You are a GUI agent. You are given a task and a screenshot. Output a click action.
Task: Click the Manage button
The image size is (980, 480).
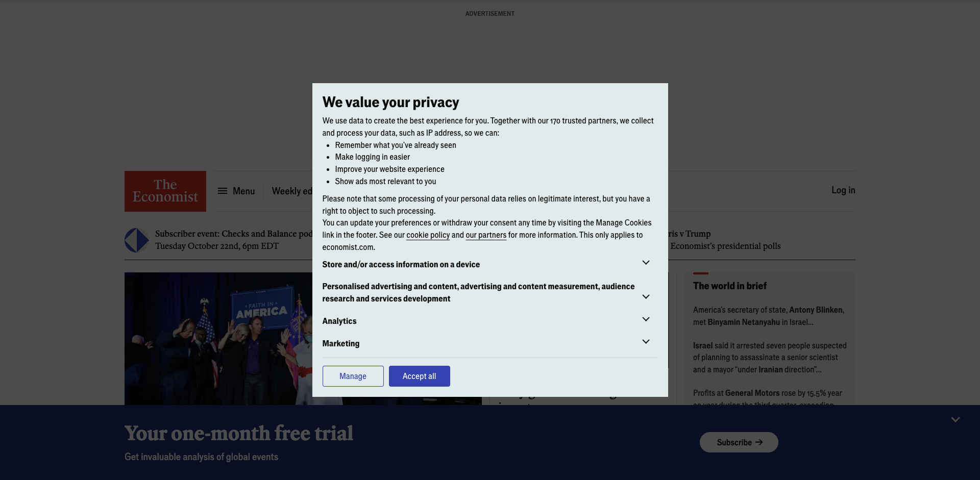point(353,376)
